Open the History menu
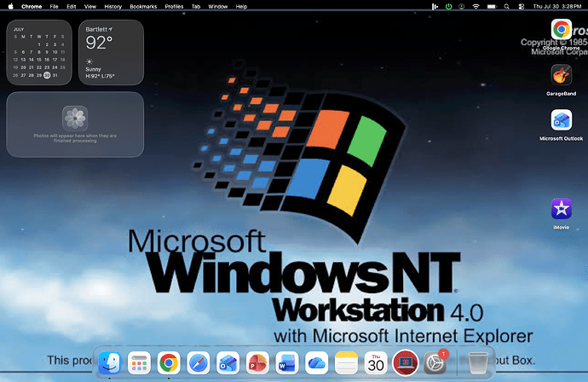 (x=112, y=6)
